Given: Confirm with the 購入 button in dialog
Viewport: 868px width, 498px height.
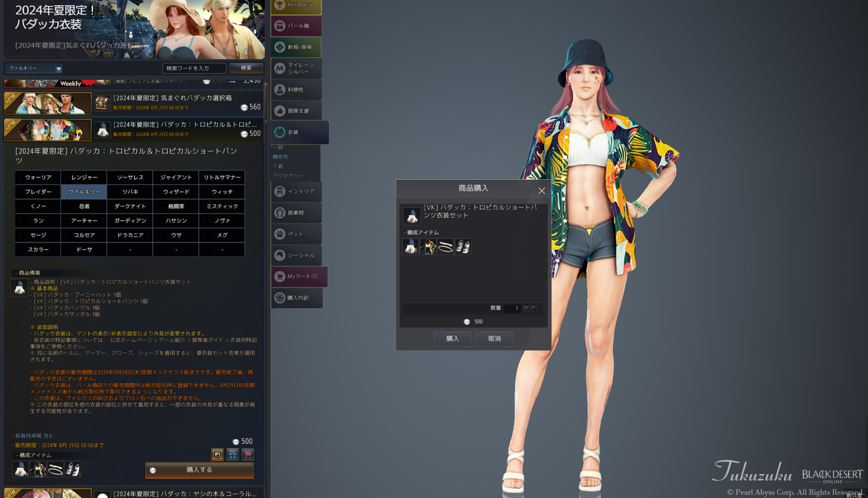Looking at the screenshot, I should click(x=452, y=339).
